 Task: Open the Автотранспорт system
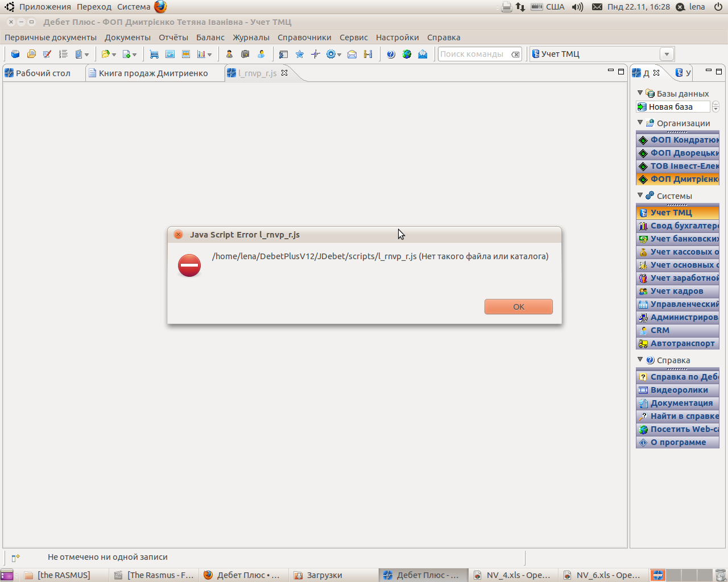[x=678, y=343]
